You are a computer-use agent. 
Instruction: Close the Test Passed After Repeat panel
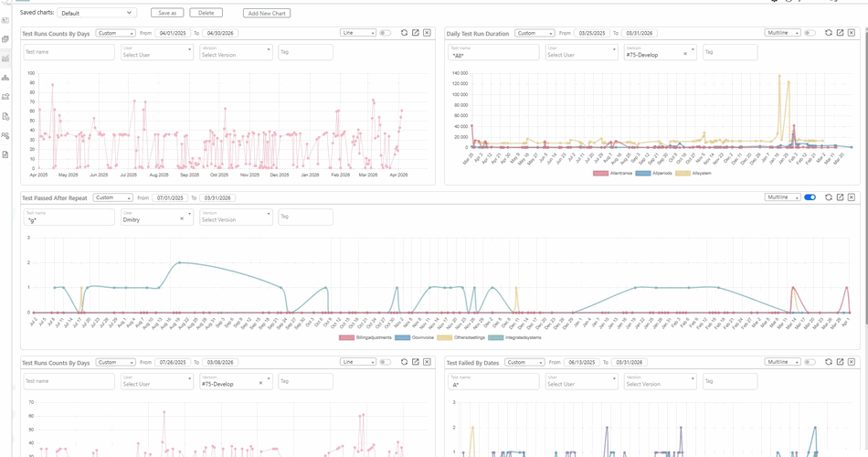(x=852, y=197)
